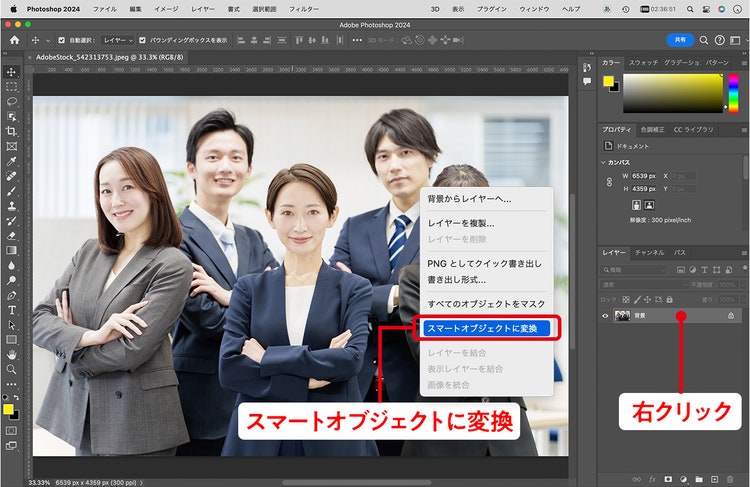Choose PNG としてクイック書き出し entry
Screen dimensions: 750x487
pos(486,264)
